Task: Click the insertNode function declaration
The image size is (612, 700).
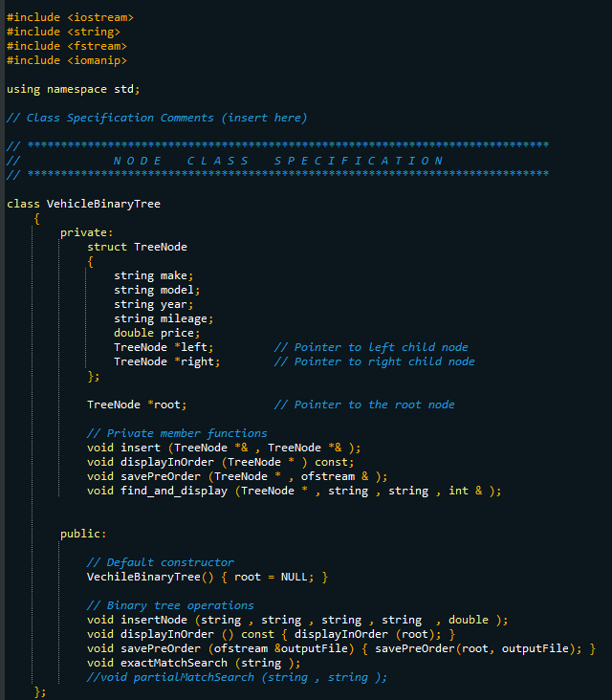Action: pos(297,620)
